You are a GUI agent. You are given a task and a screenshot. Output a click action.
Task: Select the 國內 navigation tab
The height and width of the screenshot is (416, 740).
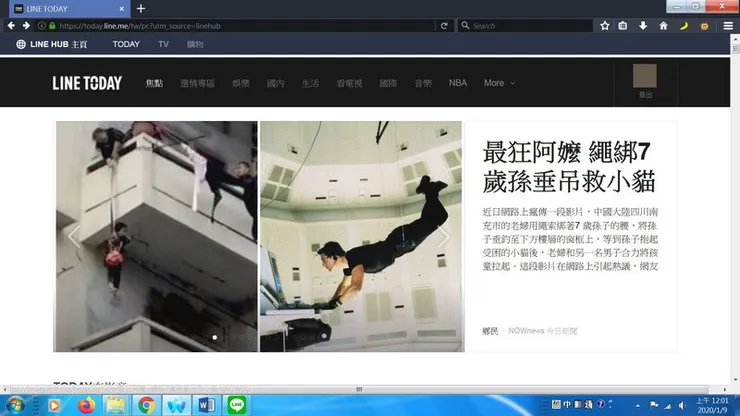[x=276, y=83]
